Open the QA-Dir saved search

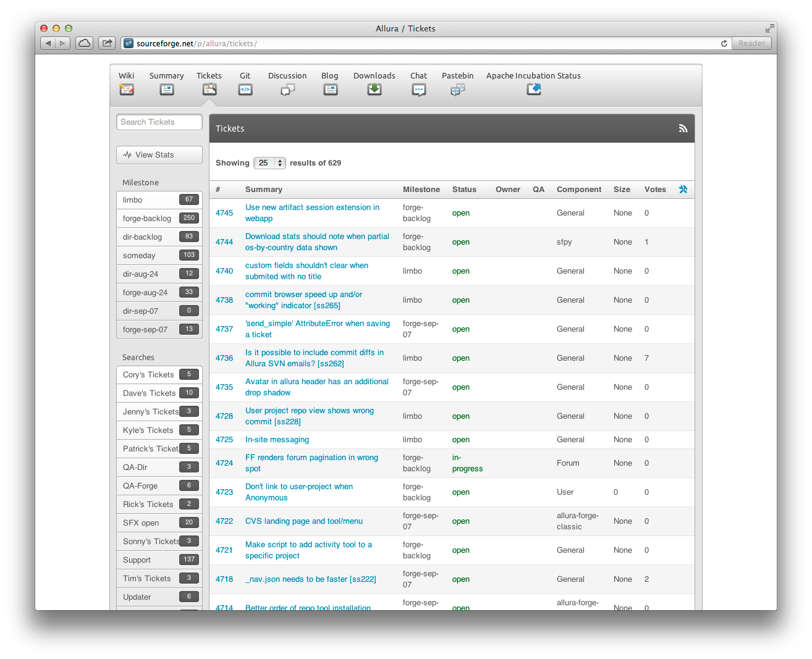click(159, 468)
